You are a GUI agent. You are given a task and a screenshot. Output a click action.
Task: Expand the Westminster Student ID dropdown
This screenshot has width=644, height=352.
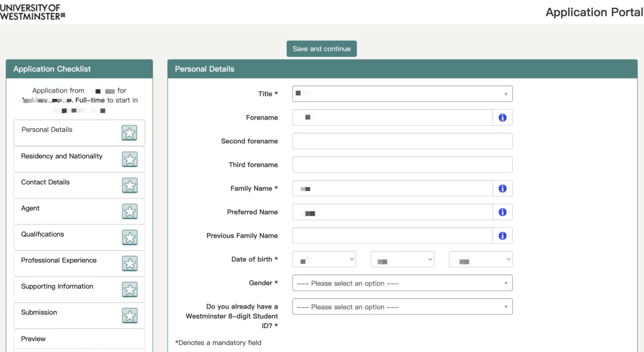click(x=402, y=307)
